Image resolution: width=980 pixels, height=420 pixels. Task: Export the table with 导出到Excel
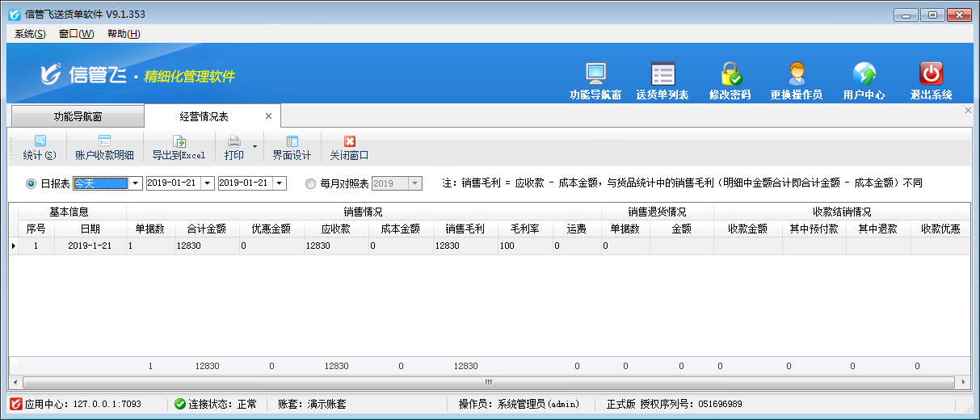tap(179, 148)
